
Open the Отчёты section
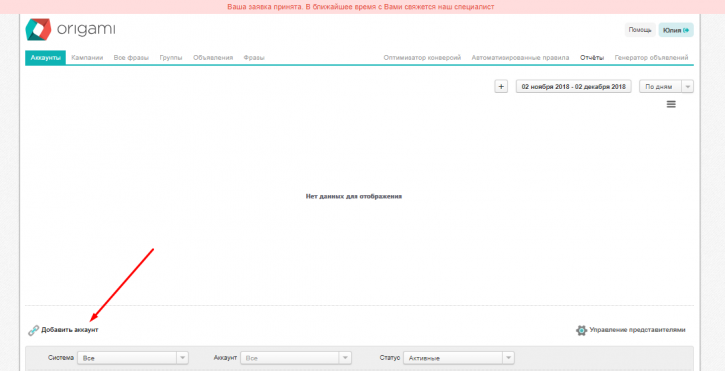coord(592,58)
